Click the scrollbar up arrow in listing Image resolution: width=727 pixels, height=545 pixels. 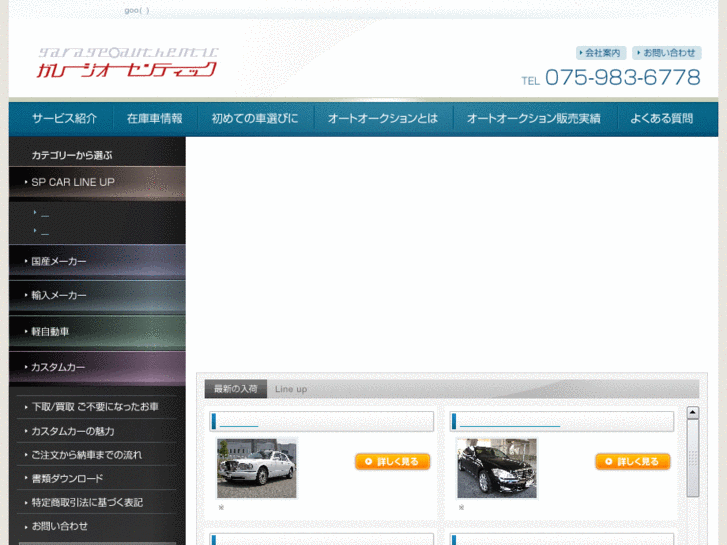pyautogui.click(x=693, y=412)
